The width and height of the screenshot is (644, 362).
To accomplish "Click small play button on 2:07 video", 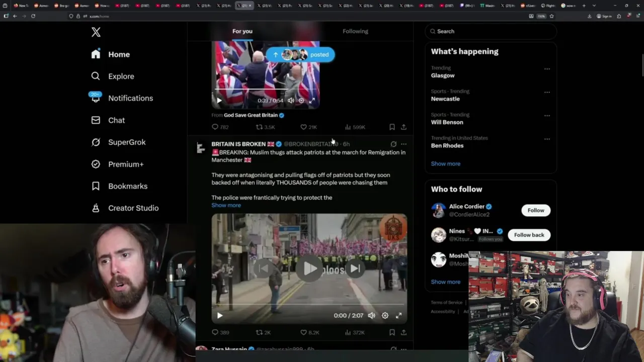I will pyautogui.click(x=220, y=316).
